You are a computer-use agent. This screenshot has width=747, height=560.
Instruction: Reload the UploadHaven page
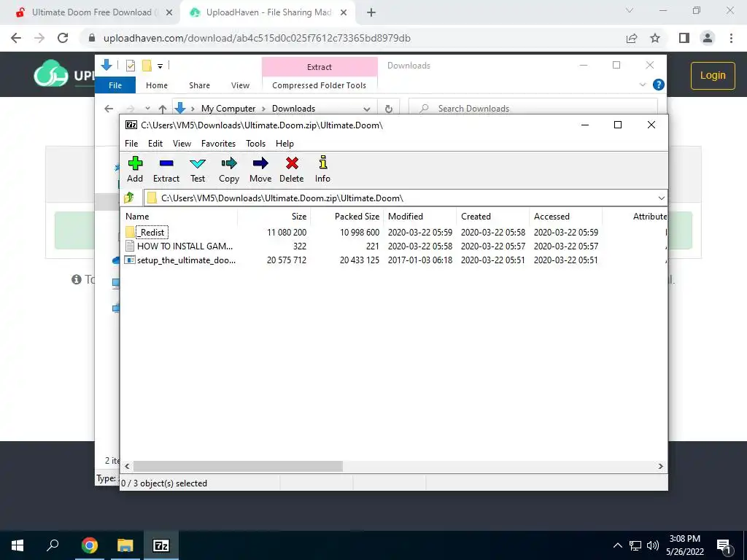point(63,38)
